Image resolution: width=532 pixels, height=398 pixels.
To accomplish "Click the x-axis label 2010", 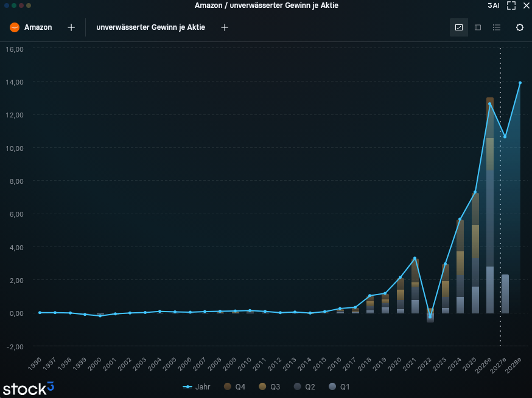I will [x=244, y=364].
